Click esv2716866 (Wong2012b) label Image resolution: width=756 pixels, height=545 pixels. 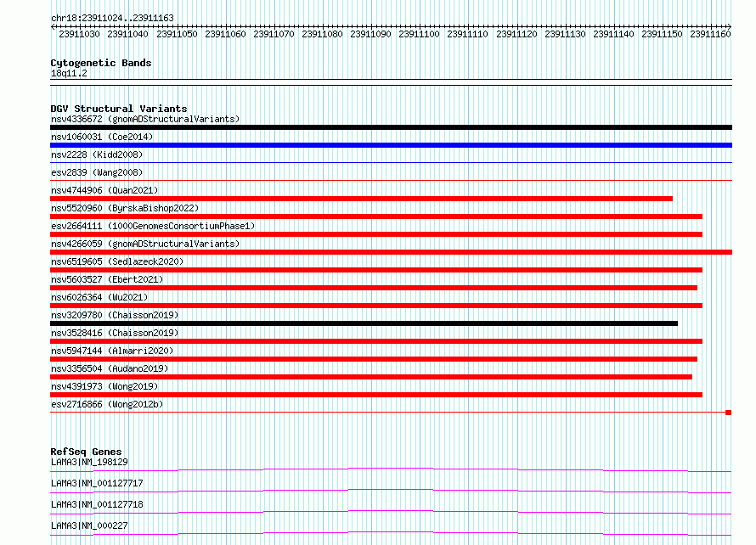(107, 404)
